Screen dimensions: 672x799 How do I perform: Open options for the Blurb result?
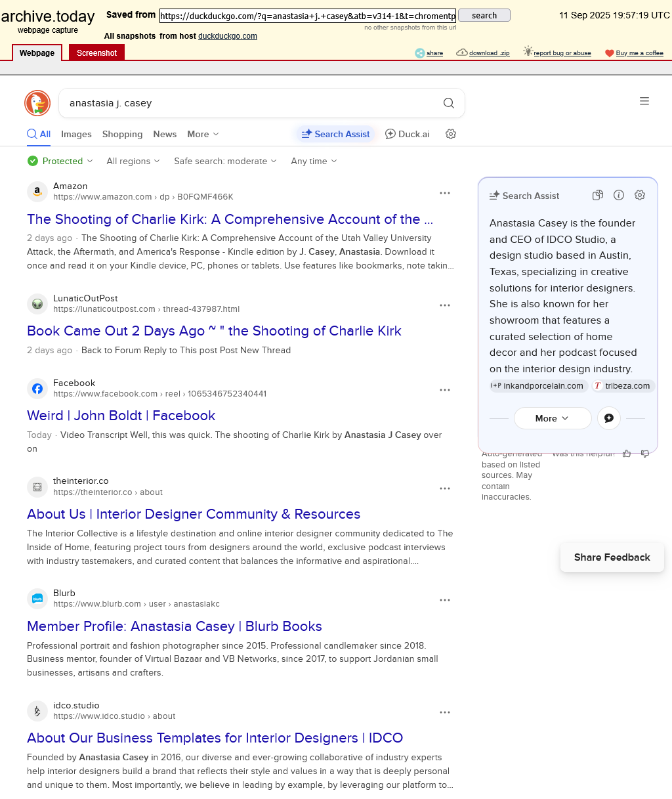tap(445, 600)
